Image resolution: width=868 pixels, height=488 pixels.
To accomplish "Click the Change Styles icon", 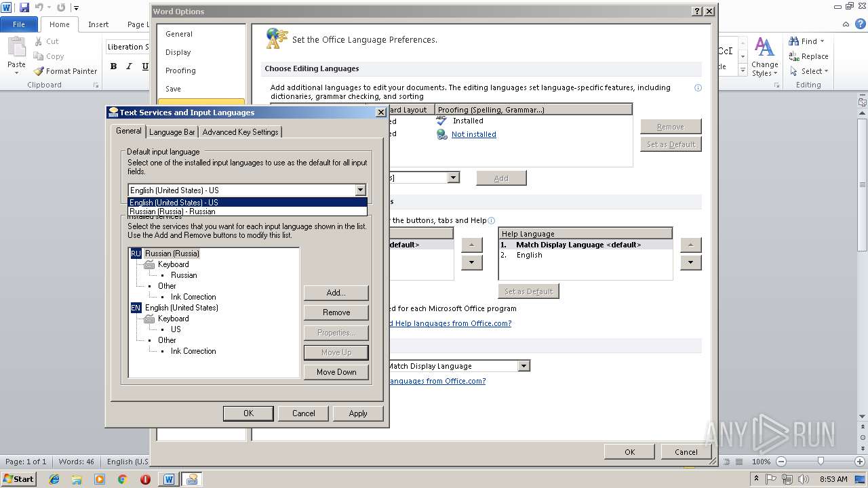I will pos(764,47).
